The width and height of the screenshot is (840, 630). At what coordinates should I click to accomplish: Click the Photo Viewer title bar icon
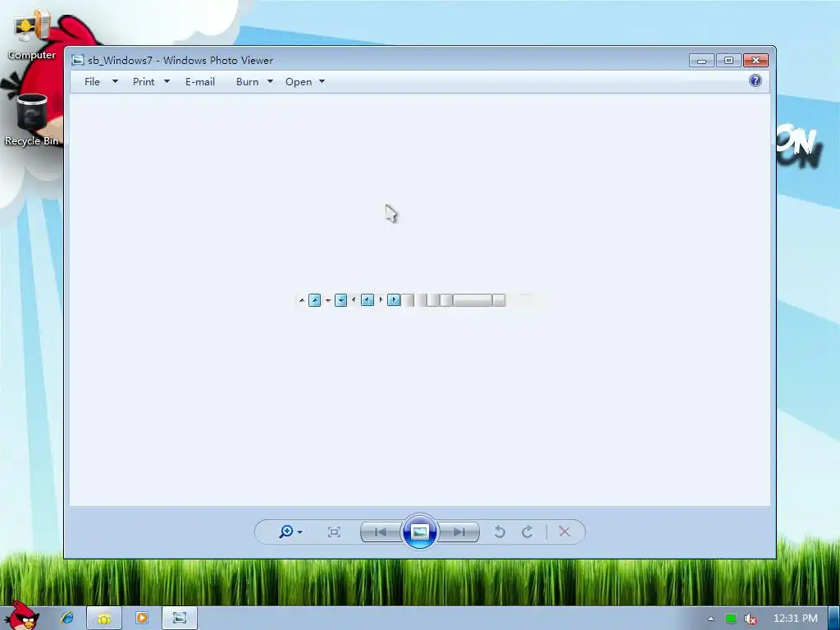click(78, 60)
